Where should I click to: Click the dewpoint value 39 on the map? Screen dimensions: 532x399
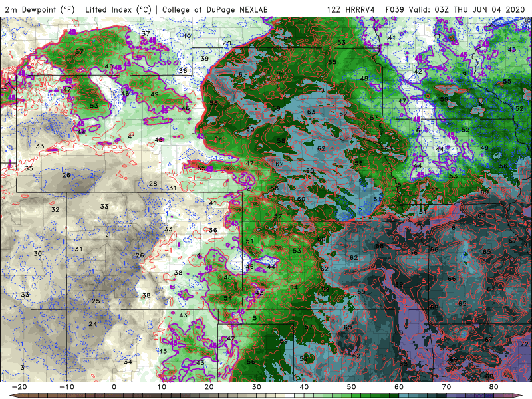tap(205, 59)
